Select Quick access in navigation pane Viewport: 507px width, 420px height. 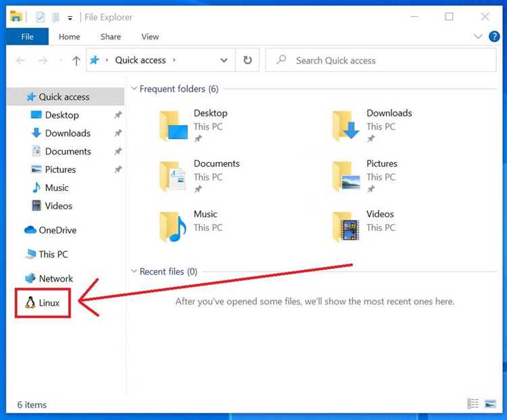point(66,97)
